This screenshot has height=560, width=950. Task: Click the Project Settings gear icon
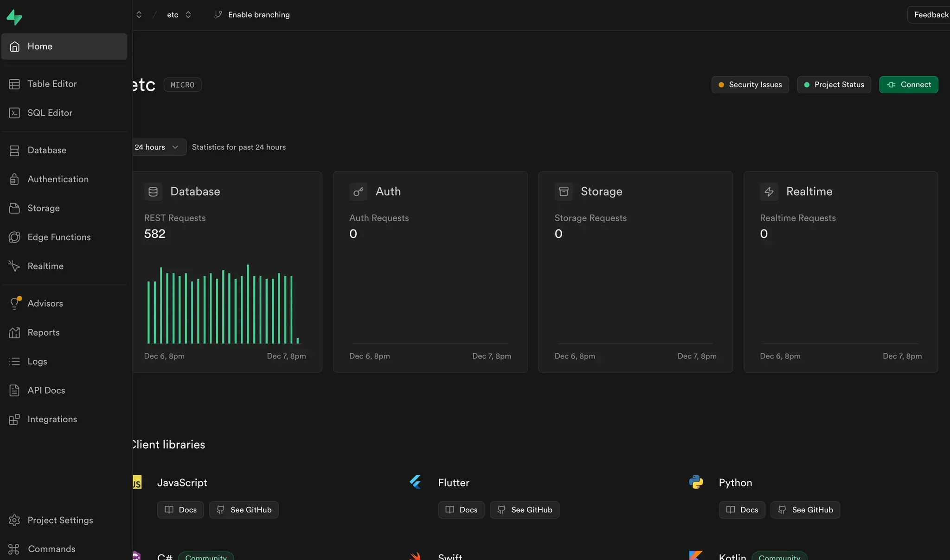14,520
